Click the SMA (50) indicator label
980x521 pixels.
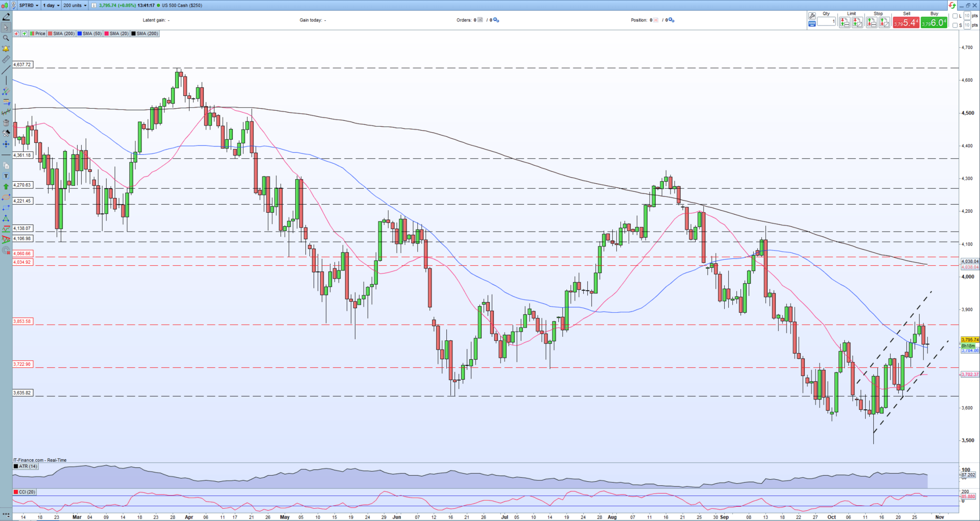coord(89,34)
